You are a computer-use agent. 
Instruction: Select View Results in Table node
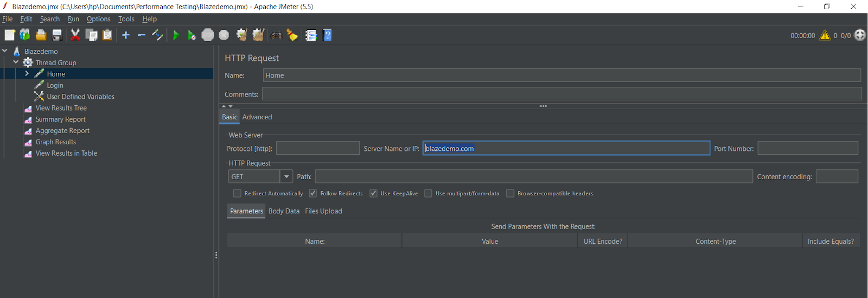coord(66,154)
